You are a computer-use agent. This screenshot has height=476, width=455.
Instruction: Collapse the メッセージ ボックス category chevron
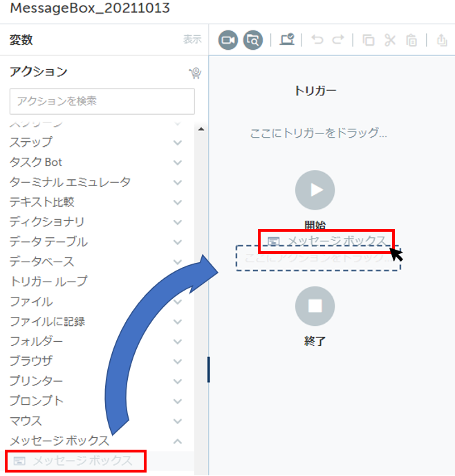pyautogui.click(x=178, y=441)
